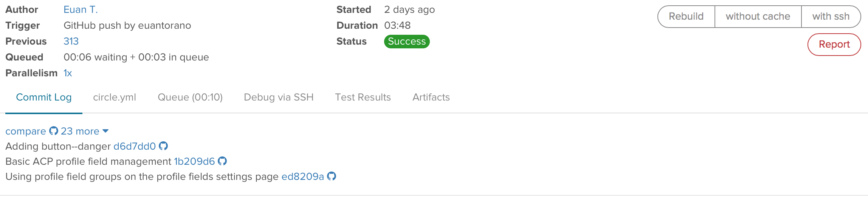
Task: Open author Euan T. profile link
Action: point(81,10)
